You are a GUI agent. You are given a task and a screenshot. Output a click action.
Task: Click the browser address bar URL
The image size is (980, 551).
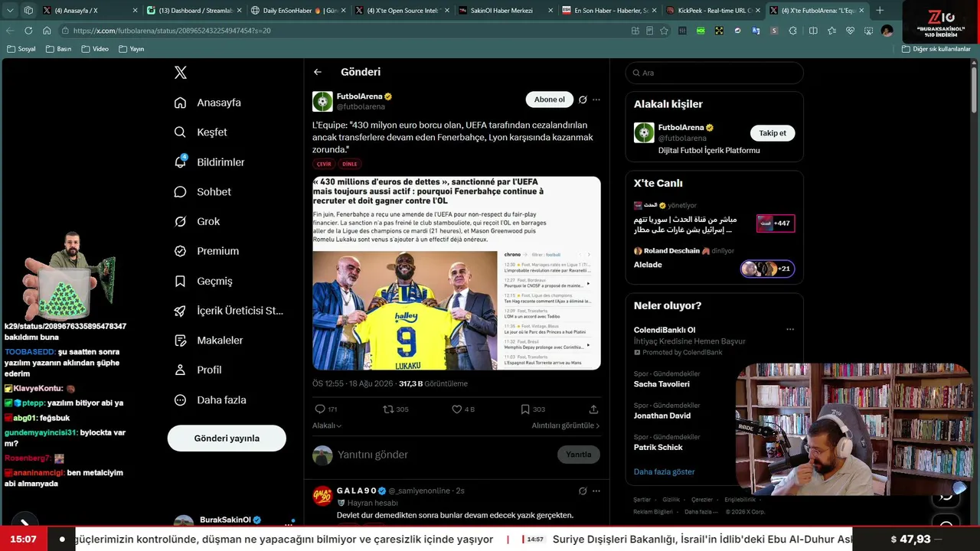coord(171,31)
